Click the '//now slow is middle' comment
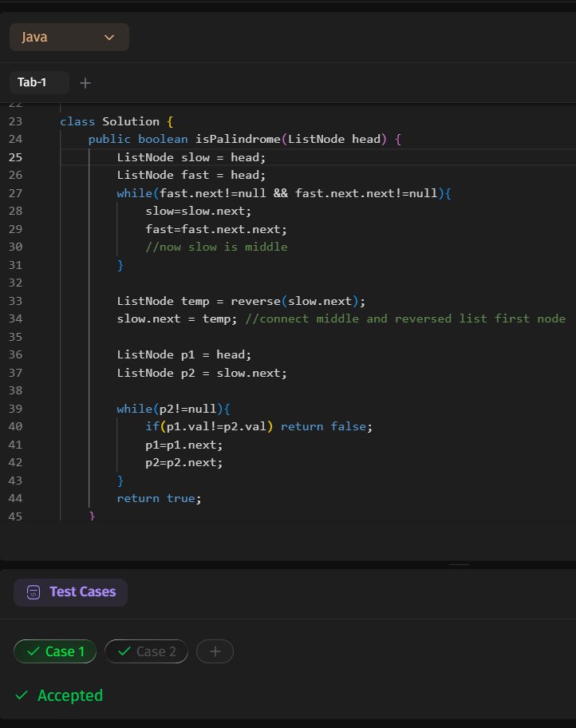Screen dimensions: 576x728 (x=216, y=247)
